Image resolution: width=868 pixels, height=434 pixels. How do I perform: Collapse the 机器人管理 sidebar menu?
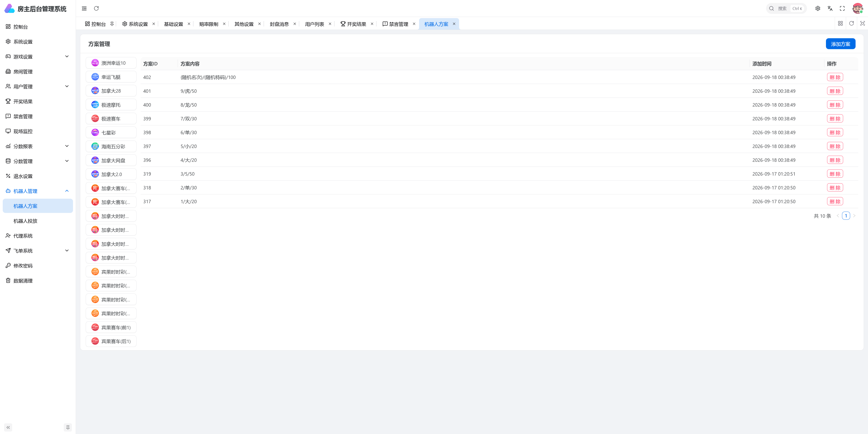38,191
